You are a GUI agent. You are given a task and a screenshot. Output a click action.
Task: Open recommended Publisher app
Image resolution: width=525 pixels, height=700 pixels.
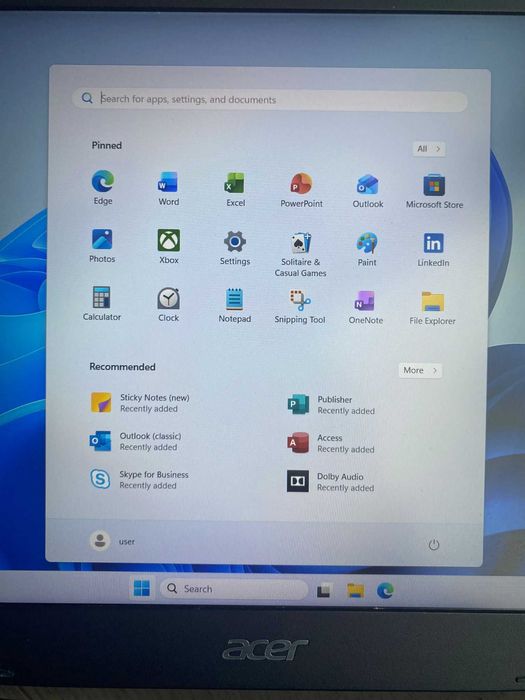(331, 404)
